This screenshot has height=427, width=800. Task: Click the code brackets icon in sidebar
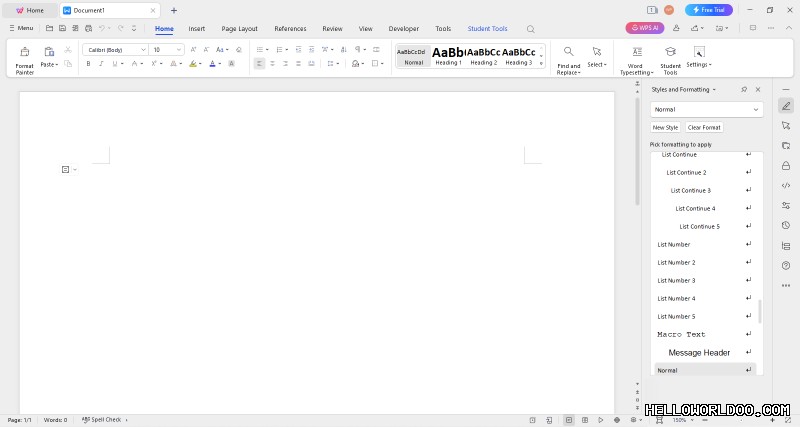[786, 186]
